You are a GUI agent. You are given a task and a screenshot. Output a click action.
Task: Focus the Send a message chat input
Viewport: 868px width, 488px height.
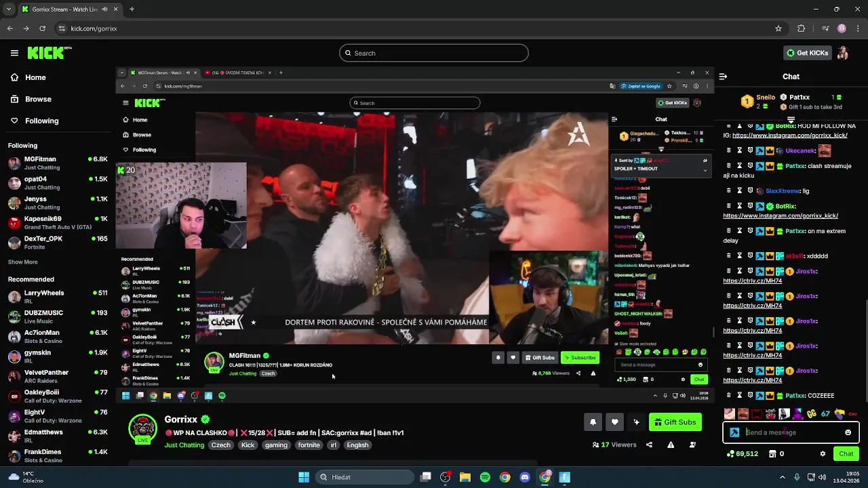pos(791,432)
